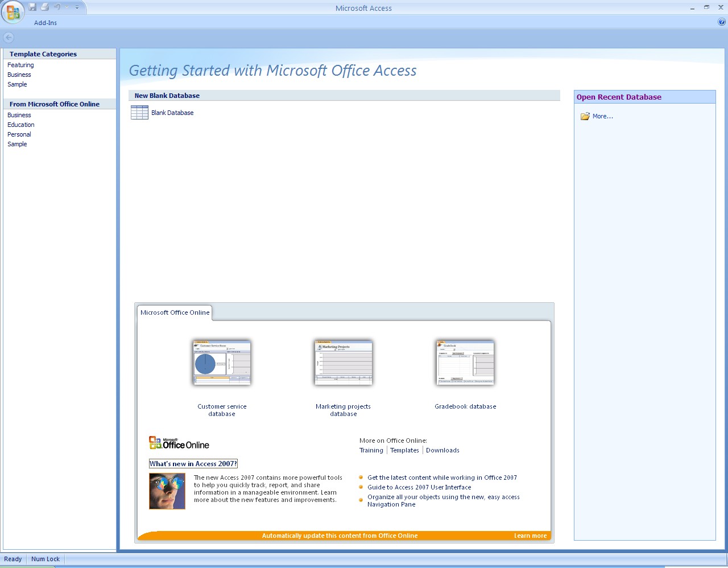The width and height of the screenshot is (728, 568).
Task: Click the Marketing projects database caption
Action: 343,410
